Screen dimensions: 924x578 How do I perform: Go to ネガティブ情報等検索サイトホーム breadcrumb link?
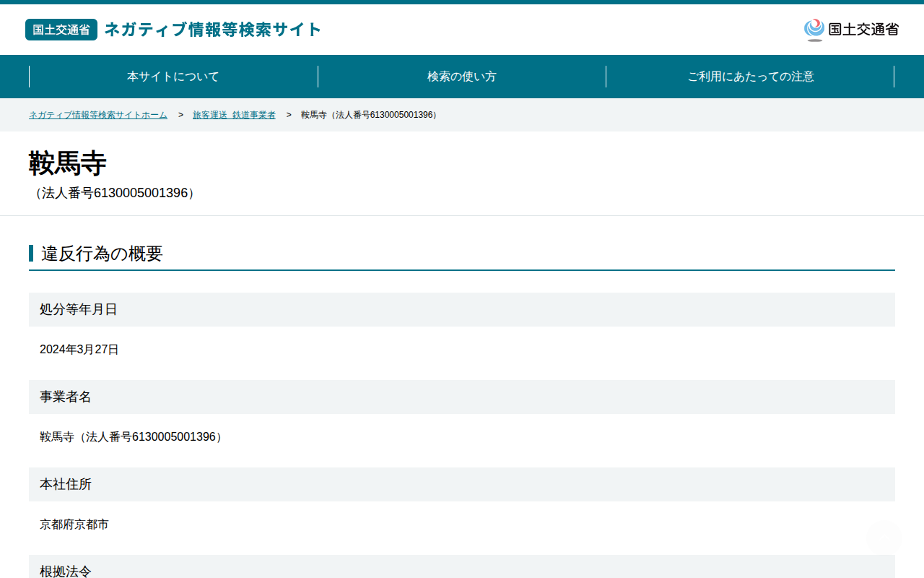[98, 115]
